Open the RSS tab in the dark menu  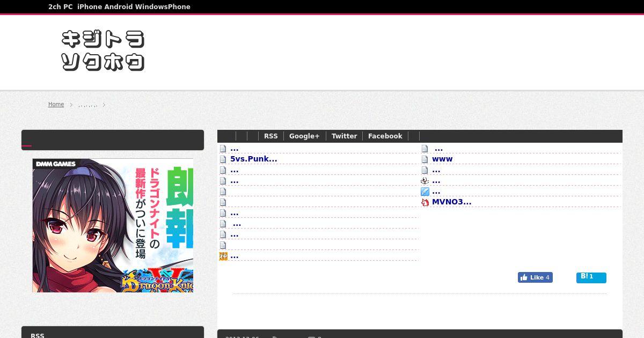(x=271, y=136)
